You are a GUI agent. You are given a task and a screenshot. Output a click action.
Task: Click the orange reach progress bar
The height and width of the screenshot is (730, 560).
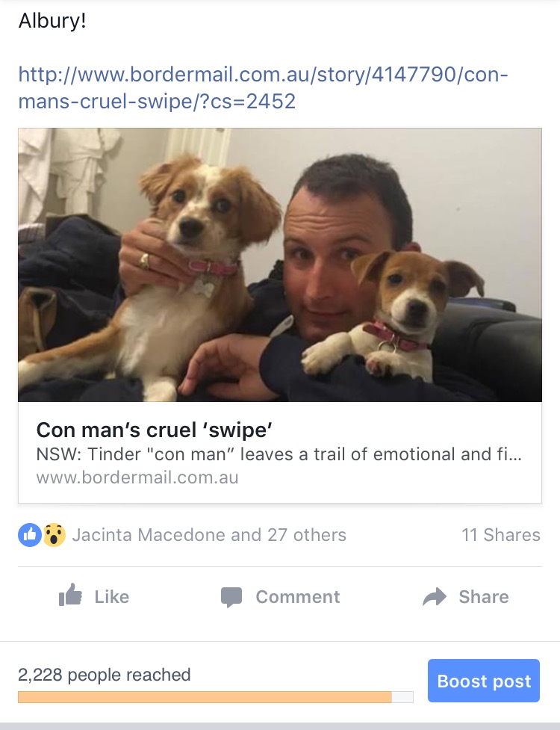pos(205,697)
